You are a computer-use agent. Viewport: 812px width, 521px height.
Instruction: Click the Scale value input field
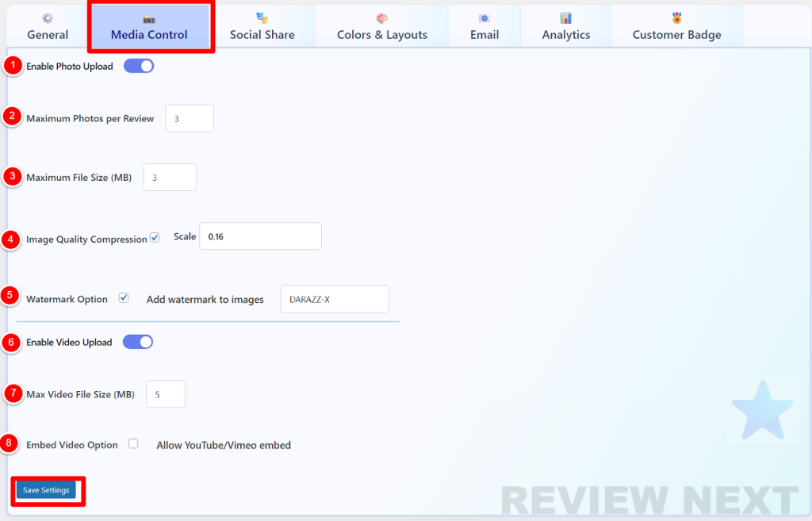(260, 236)
